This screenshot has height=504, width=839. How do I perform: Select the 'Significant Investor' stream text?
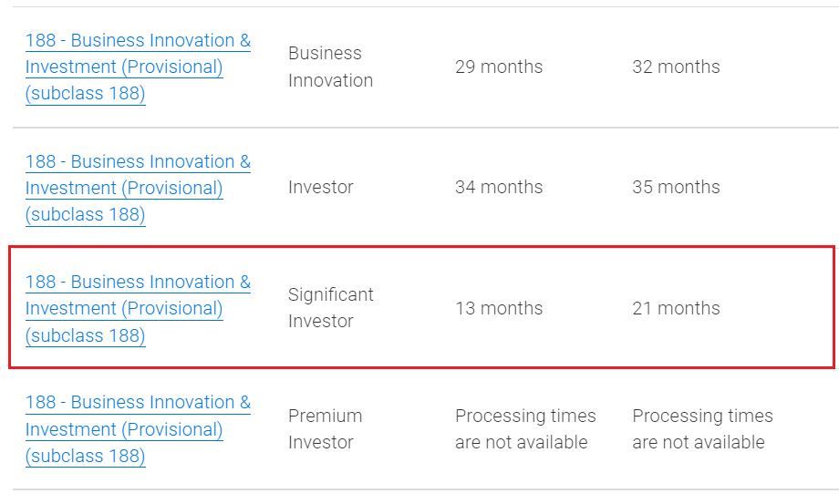(330, 308)
